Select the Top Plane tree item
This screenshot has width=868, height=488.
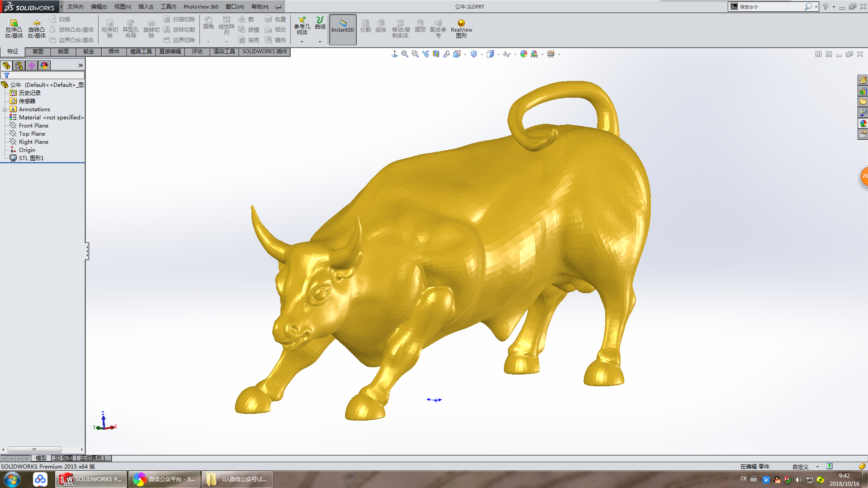point(32,134)
